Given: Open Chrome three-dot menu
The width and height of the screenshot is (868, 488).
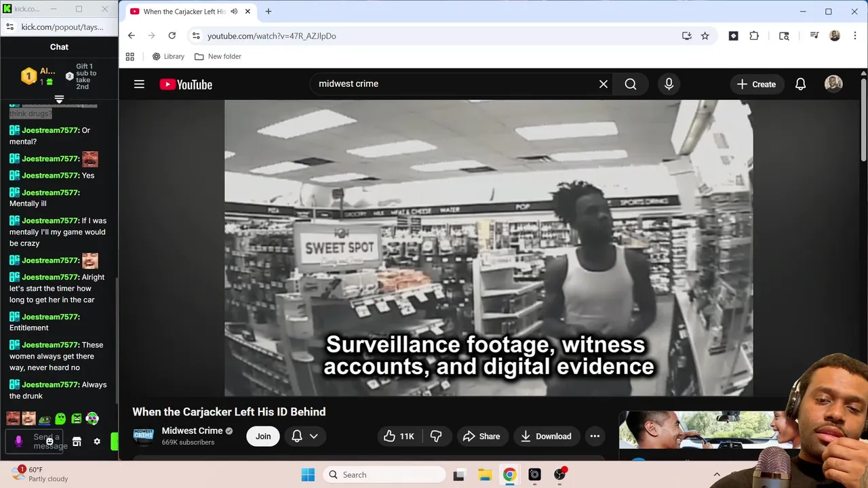Looking at the screenshot, I should pos(854,36).
